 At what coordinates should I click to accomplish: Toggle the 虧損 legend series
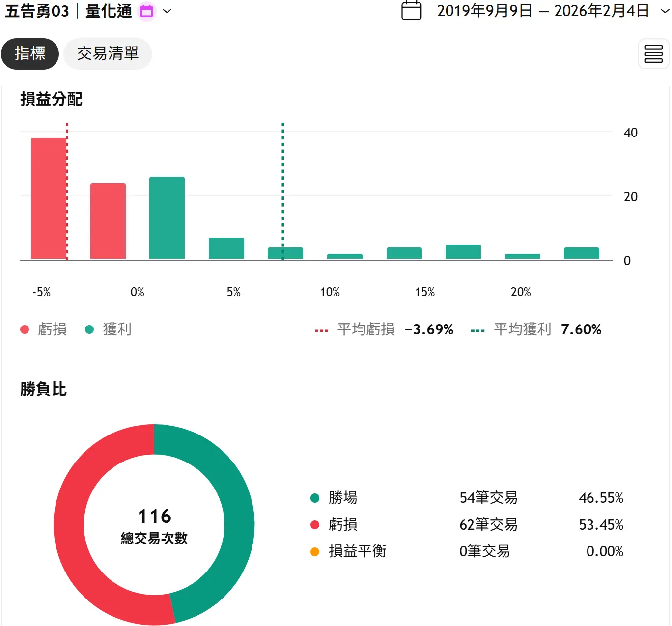44,329
